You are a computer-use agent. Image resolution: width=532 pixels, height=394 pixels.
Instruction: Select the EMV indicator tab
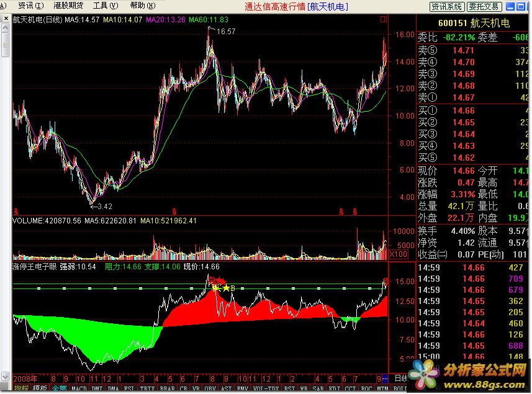242,388
